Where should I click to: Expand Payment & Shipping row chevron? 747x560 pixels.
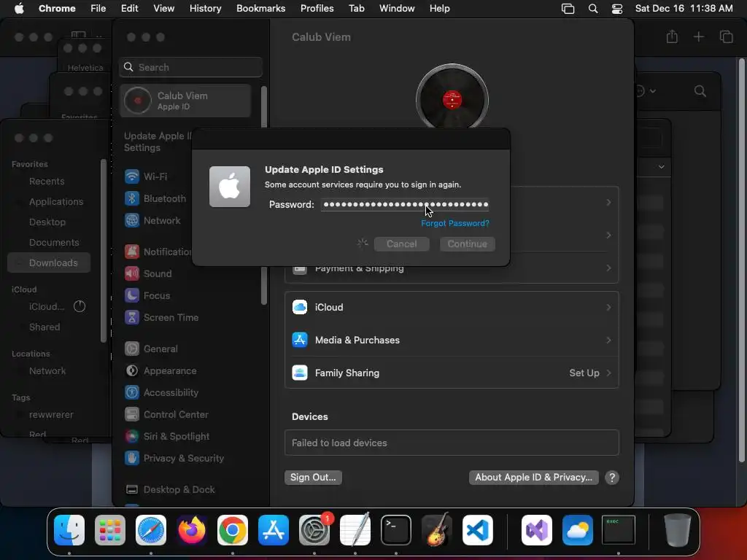[609, 268]
